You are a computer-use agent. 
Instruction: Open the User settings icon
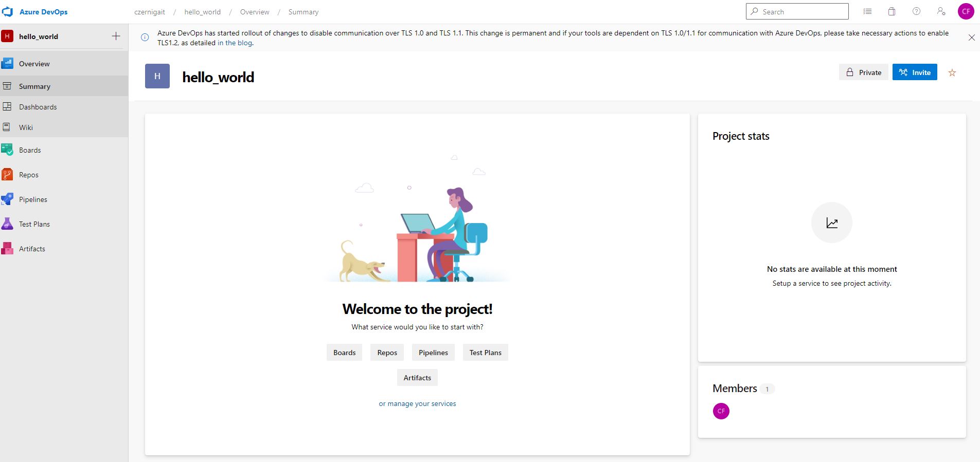point(941,11)
